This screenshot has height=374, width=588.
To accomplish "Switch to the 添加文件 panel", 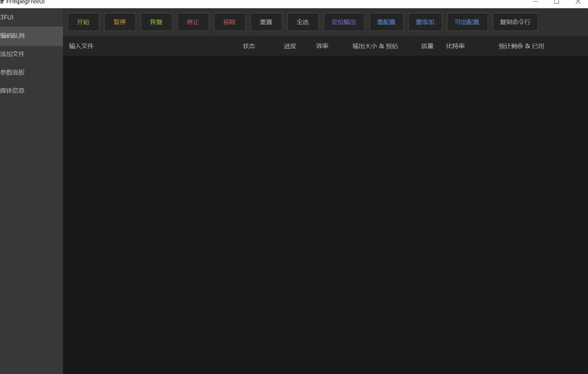I will [13, 54].
